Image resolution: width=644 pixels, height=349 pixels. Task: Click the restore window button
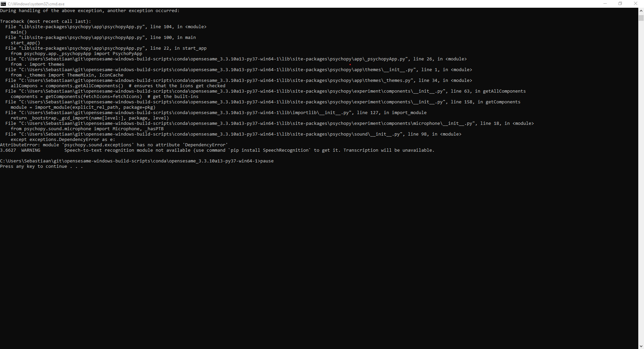(620, 4)
